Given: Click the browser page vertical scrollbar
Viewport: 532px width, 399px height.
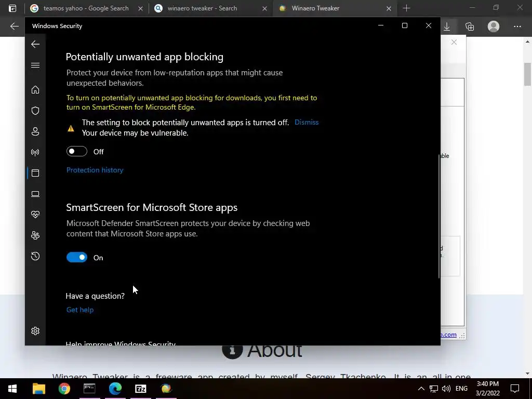Looking at the screenshot, I should [527, 74].
